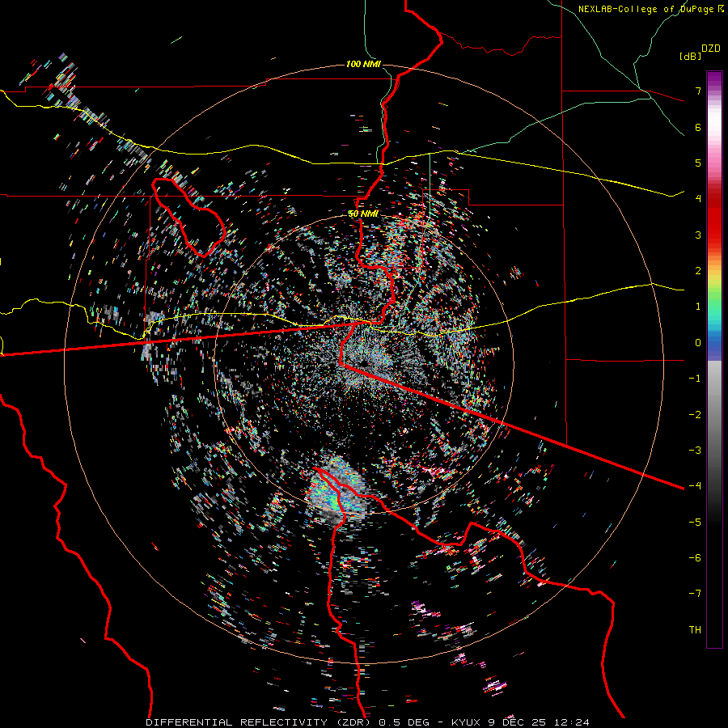Click the -6 tick label on color scale
The height and width of the screenshot is (728, 728).
695,558
